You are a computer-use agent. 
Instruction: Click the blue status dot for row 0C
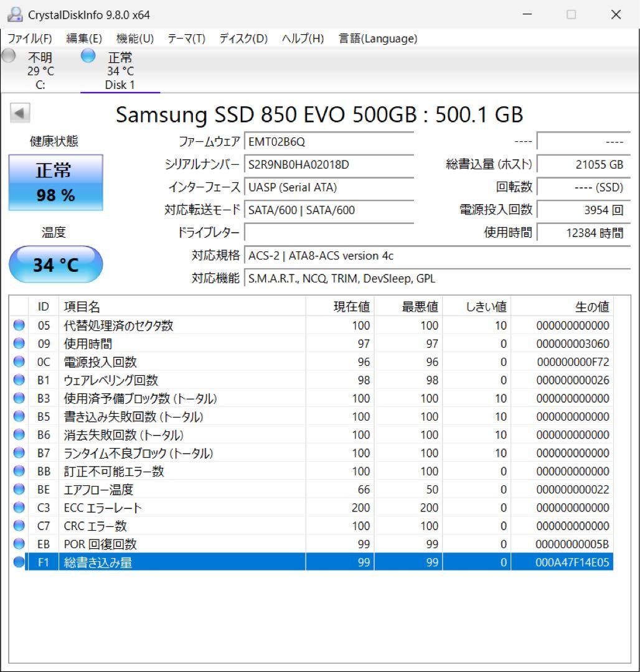(19, 362)
